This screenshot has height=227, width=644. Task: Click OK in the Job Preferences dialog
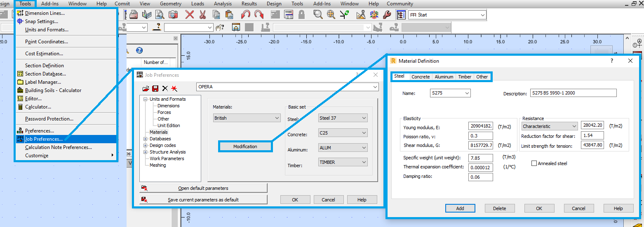click(295, 200)
